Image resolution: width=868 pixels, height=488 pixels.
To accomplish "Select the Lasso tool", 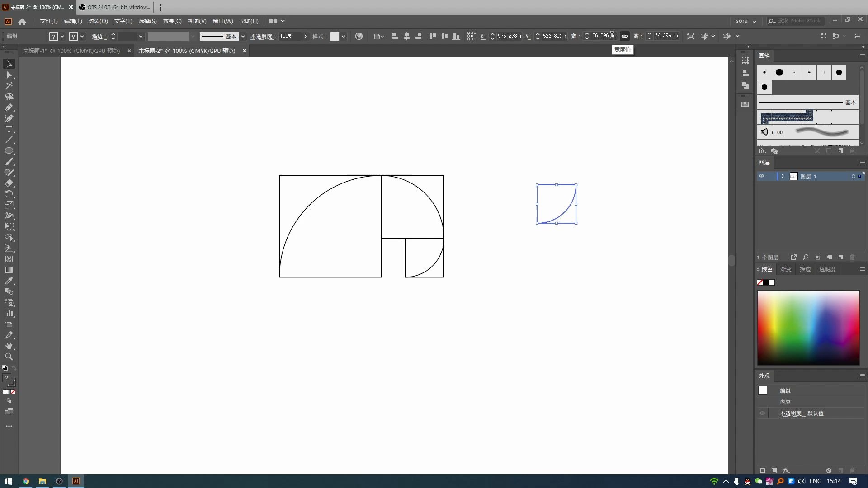I will 9,97.
